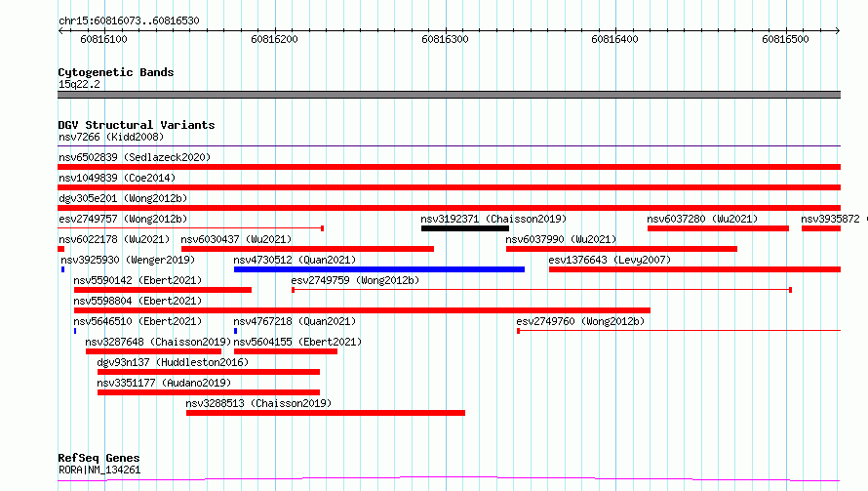Open variant nsv6037990 (Wu2021)
Viewport: 868px width, 491px height.
pyautogui.click(x=561, y=239)
